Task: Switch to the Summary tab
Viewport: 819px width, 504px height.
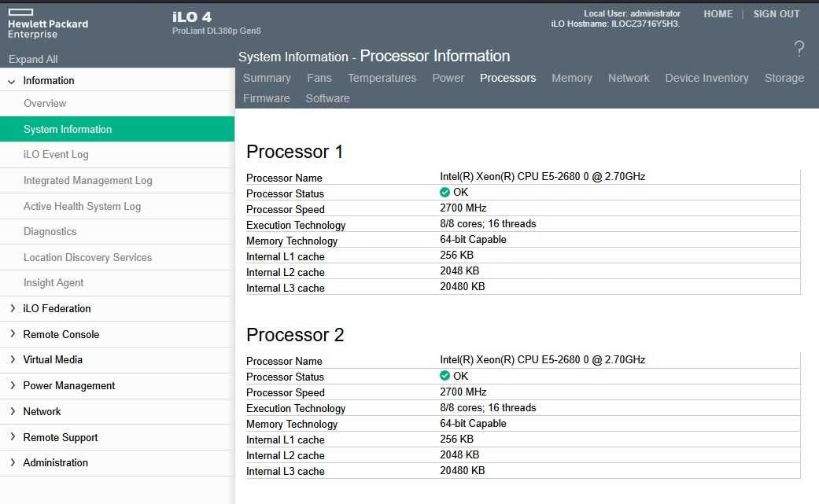Action: tap(267, 79)
